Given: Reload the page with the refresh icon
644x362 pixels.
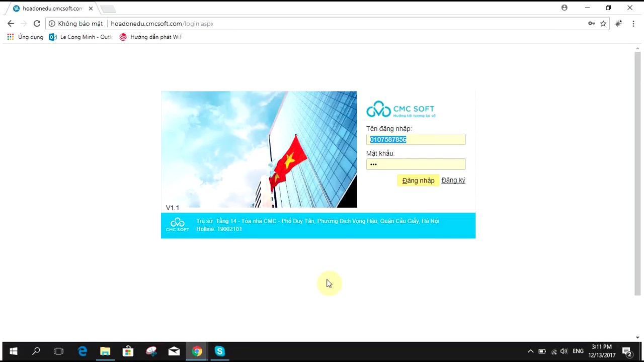Looking at the screenshot, I should pyautogui.click(x=37, y=24).
